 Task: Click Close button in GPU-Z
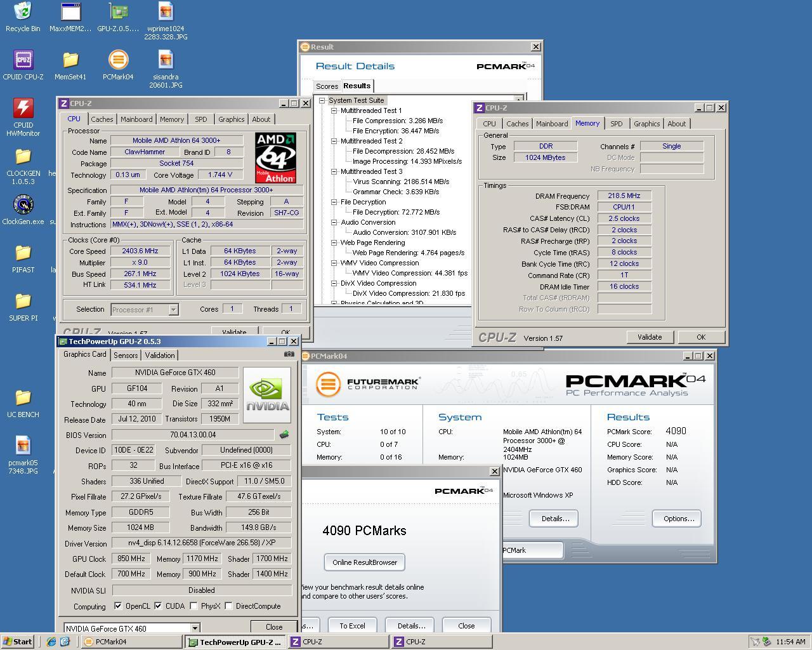pos(274,627)
